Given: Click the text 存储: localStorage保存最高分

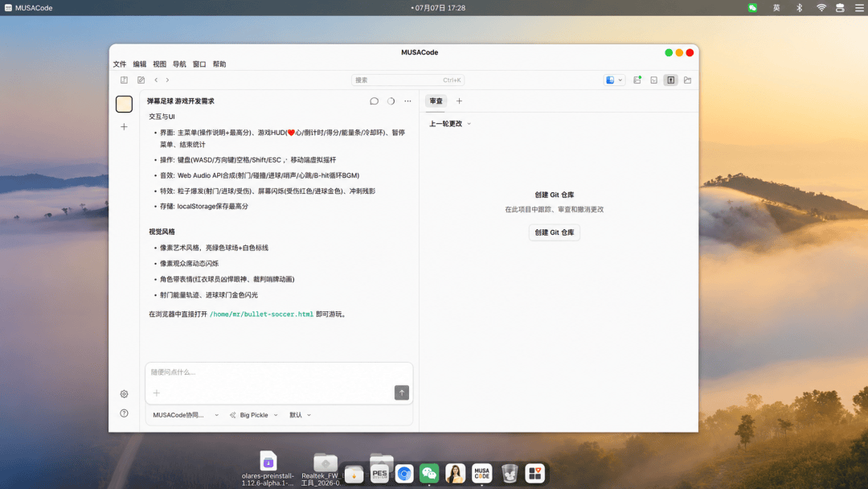Looking at the screenshot, I should (x=203, y=206).
